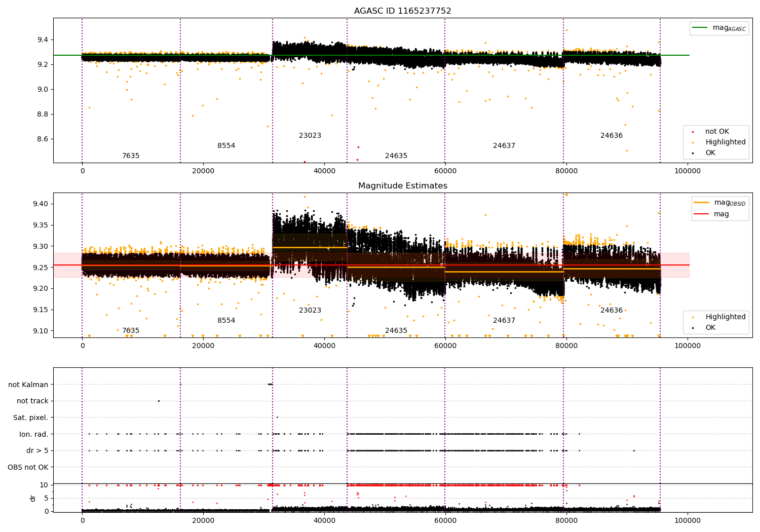Viewport: 760px width, 532px height.
Task: Click 'Highlighted' in the Magnitude Estimates legend
Action: pos(725,317)
